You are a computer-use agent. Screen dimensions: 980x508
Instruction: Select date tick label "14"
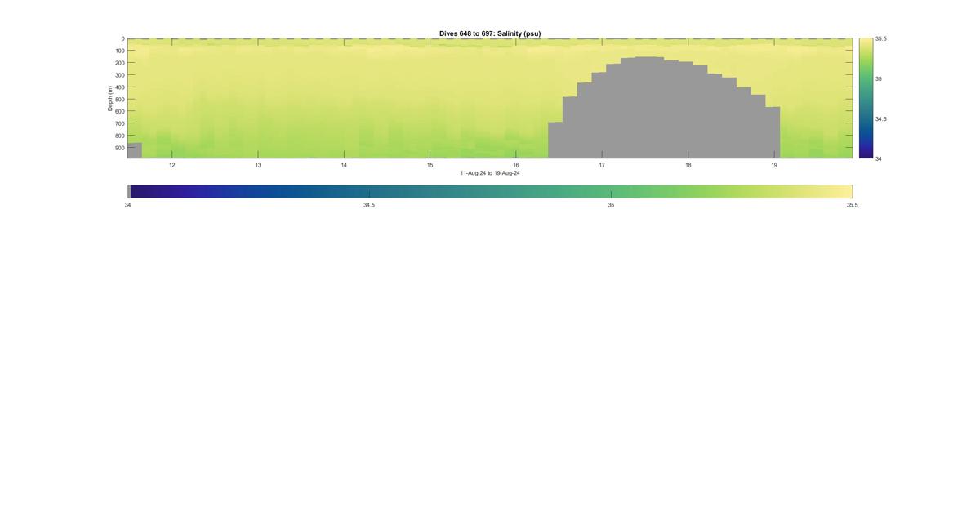(x=344, y=165)
